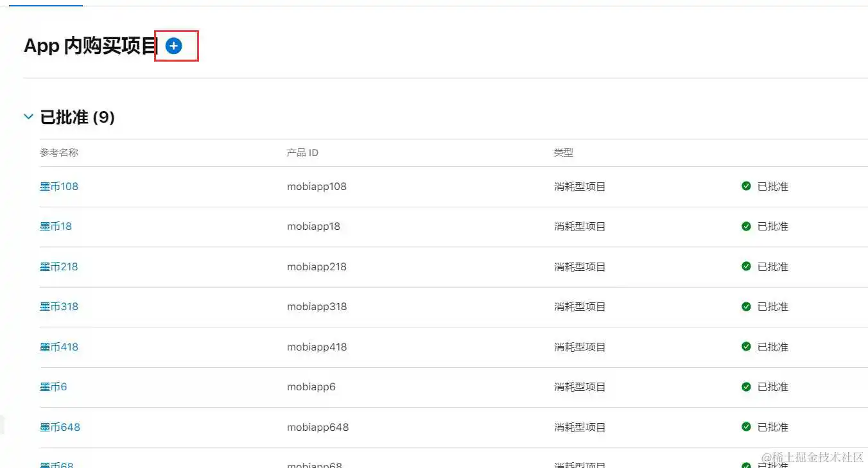868x468 pixels.
Task: Click 已批准 status text in 墨币218 row
Action: tap(773, 266)
